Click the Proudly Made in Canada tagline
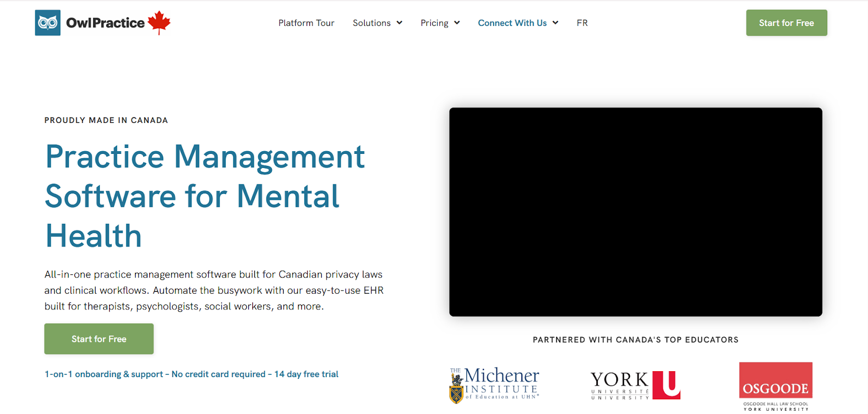Screen dimensions: 868x414 (106, 120)
